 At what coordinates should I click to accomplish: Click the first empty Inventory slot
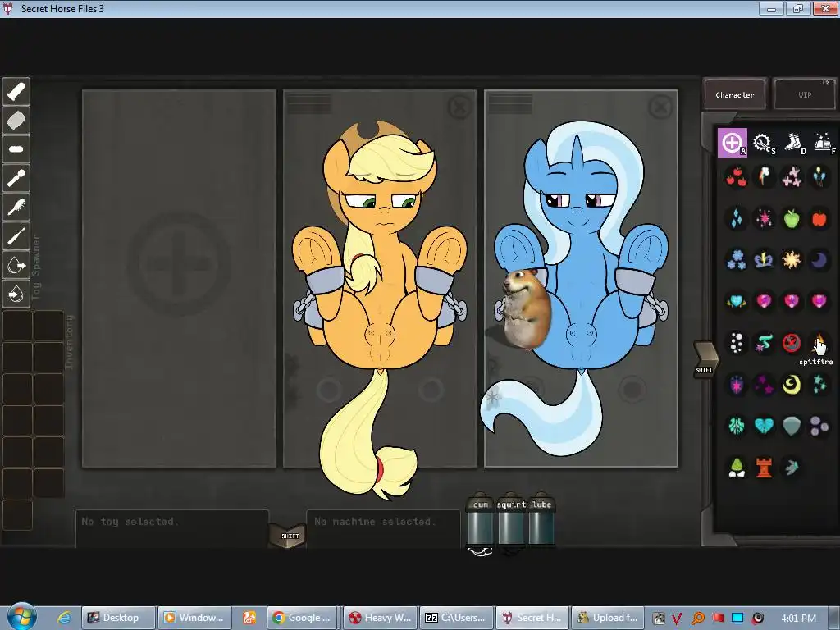click(x=18, y=325)
